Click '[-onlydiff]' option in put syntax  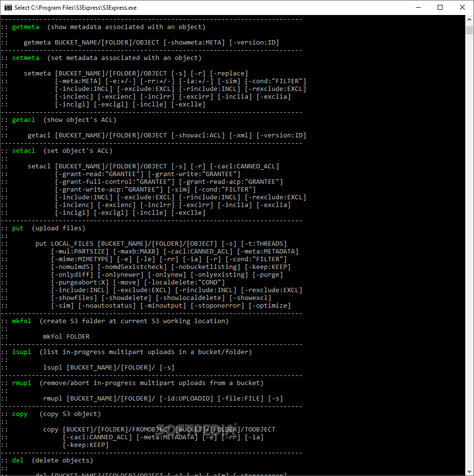click(x=72, y=275)
